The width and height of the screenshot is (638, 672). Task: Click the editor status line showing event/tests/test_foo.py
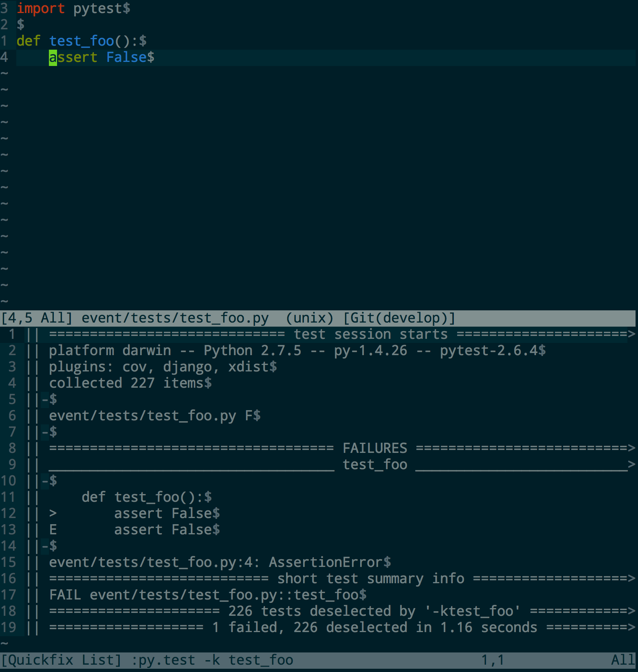coord(318,318)
